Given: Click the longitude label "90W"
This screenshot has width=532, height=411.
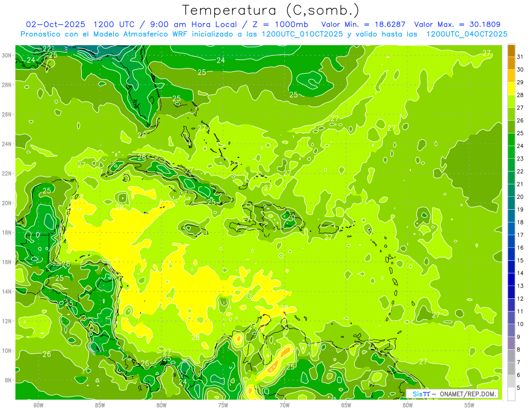Looking at the screenshot, I should tap(39, 405).
